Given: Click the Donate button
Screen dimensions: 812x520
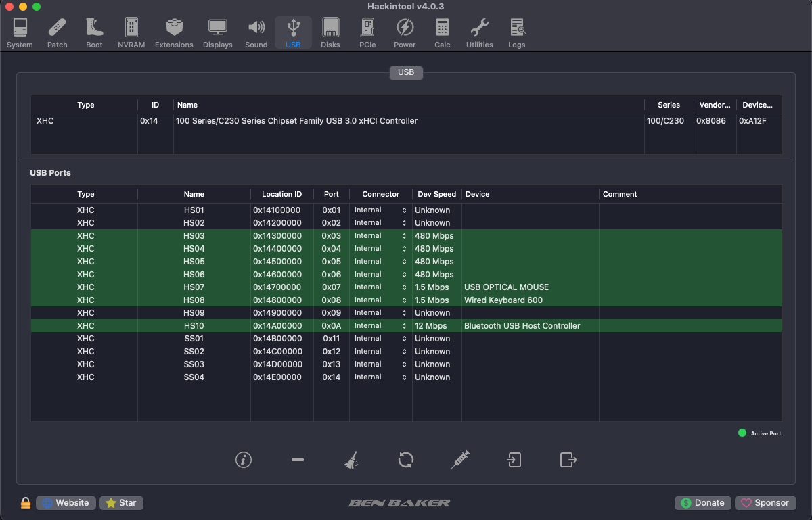Looking at the screenshot, I should pos(702,502).
